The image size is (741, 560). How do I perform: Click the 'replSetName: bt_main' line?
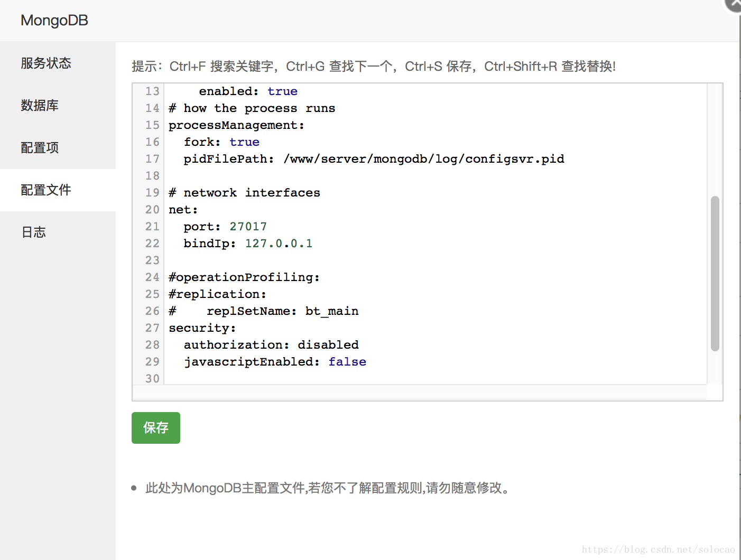[x=263, y=311]
